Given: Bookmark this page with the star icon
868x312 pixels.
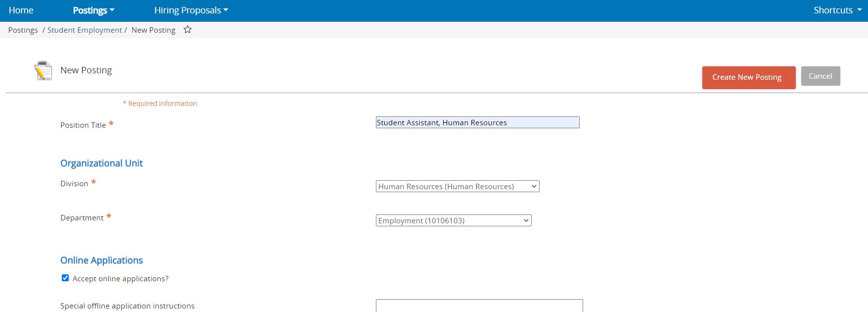Looking at the screenshot, I should click(x=187, y=30).
